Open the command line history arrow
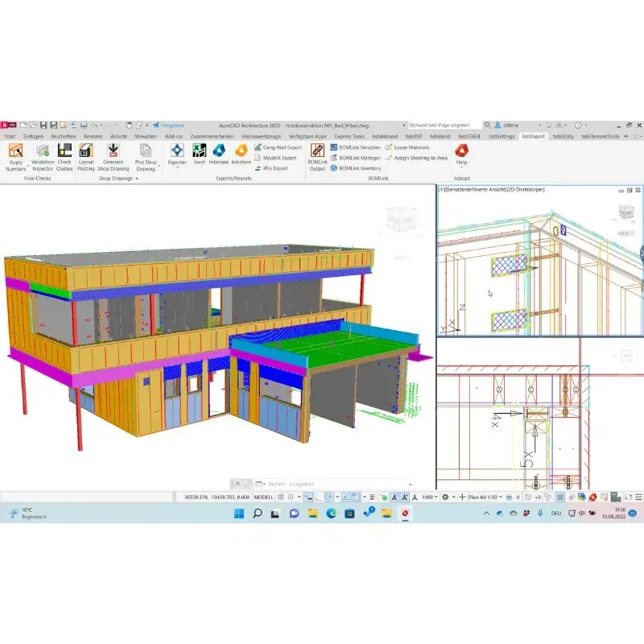Screen dimensions: 644x644 (410, 484)
